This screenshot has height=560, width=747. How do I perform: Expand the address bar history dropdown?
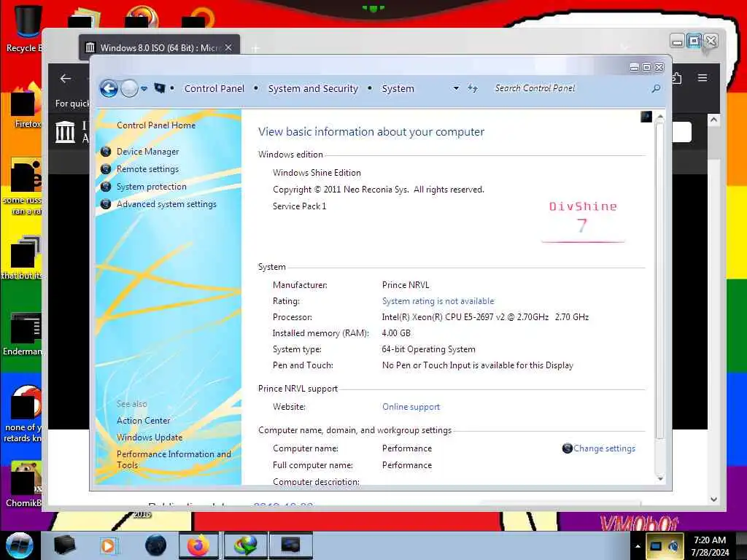click(456, 88)
